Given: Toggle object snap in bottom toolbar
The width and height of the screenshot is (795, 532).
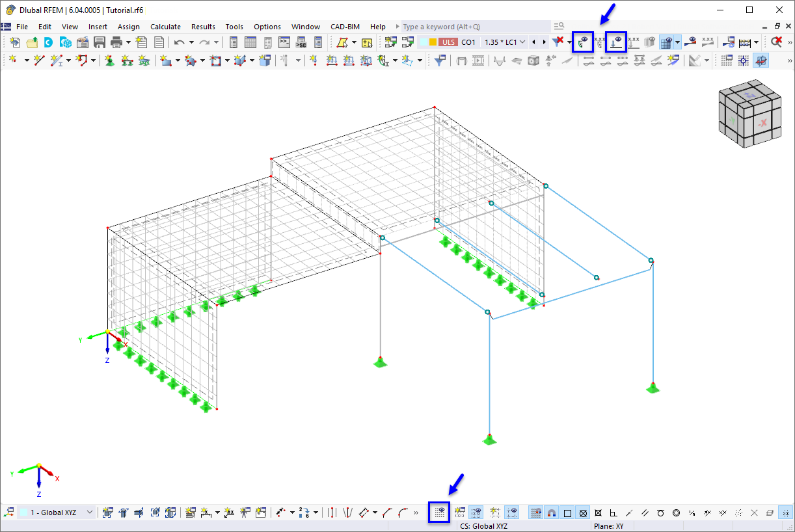Looking at the screenshot, I should [552, 512].
